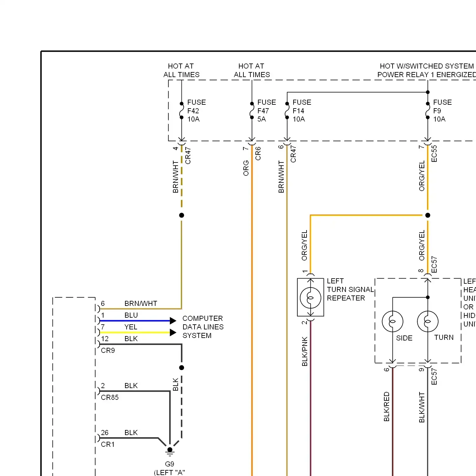Click the CR47 connector label at pin 6
This screenshot has width=476, height=476.
293,154
